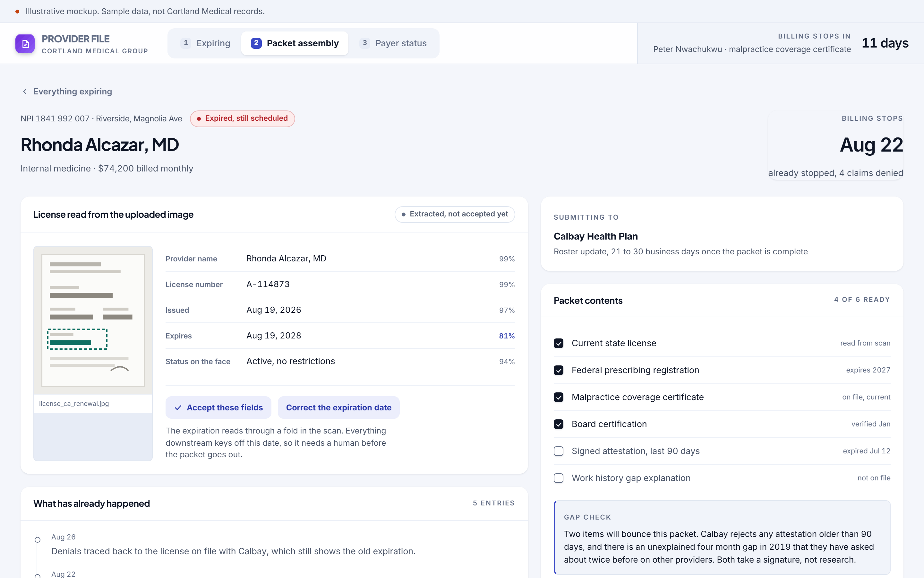This screenshot has width=924, height=578.
Task: Select the Packet assembly tab
Action: coord(295,43)
